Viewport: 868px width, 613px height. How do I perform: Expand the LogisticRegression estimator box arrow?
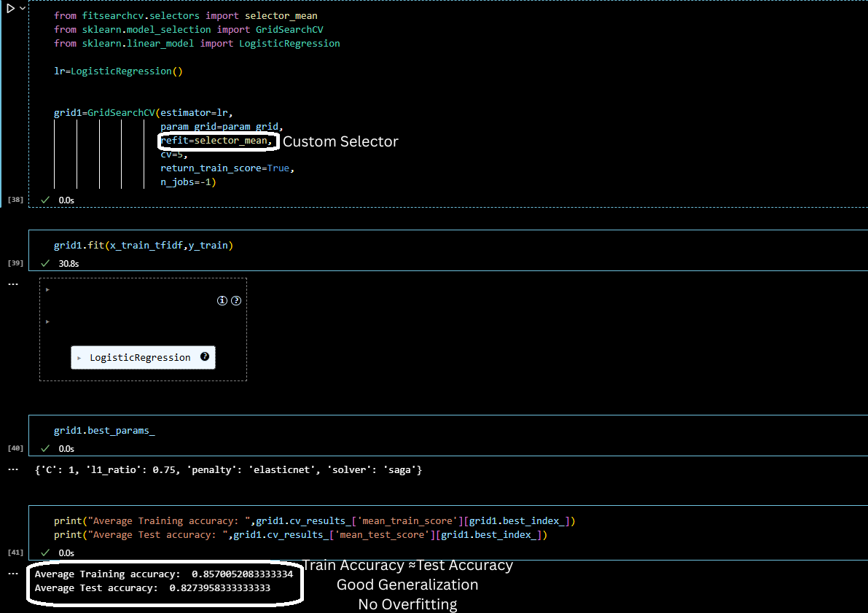[x=79, y=359]
